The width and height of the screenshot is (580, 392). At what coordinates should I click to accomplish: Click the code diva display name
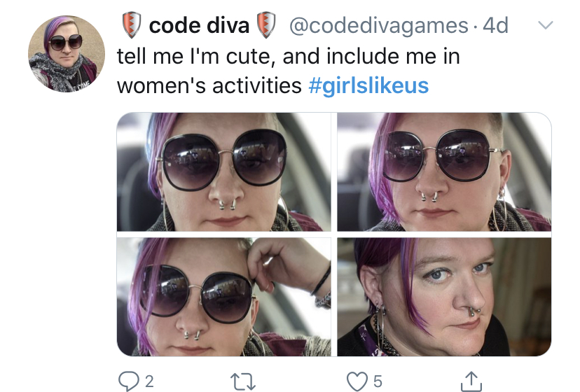coord(199,25)
